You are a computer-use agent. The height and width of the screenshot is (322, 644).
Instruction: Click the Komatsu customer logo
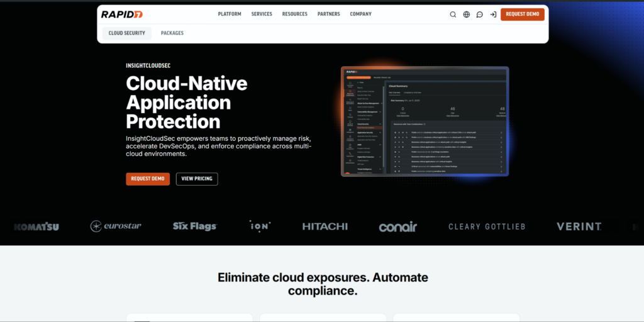tap(36, 226)
